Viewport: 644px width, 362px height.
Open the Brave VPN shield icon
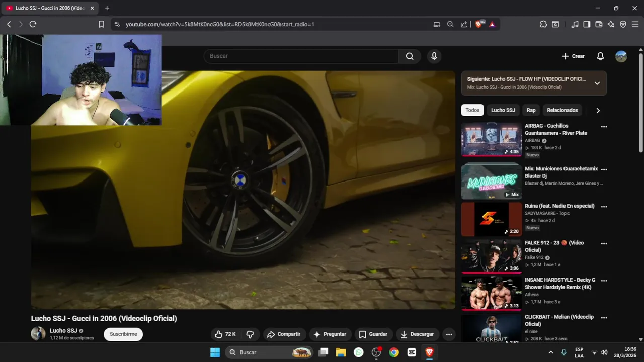[x=623, y=24]
